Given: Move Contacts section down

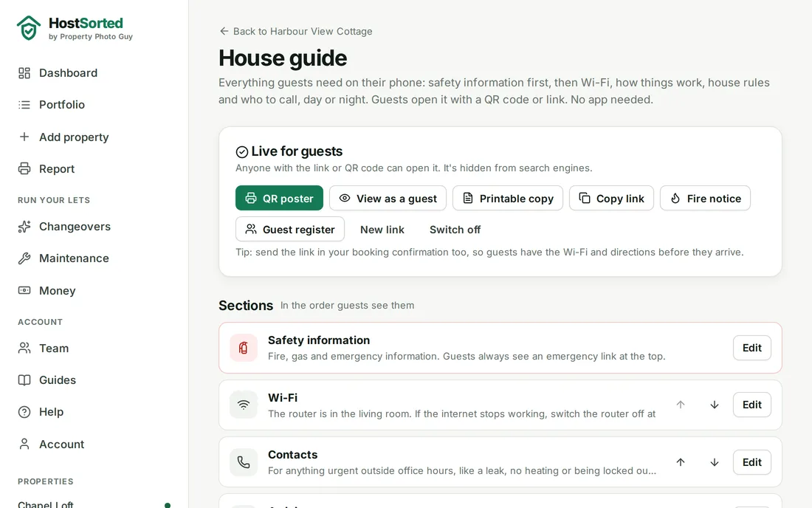Looking at the screenshot, I should (x=714, y=462).
